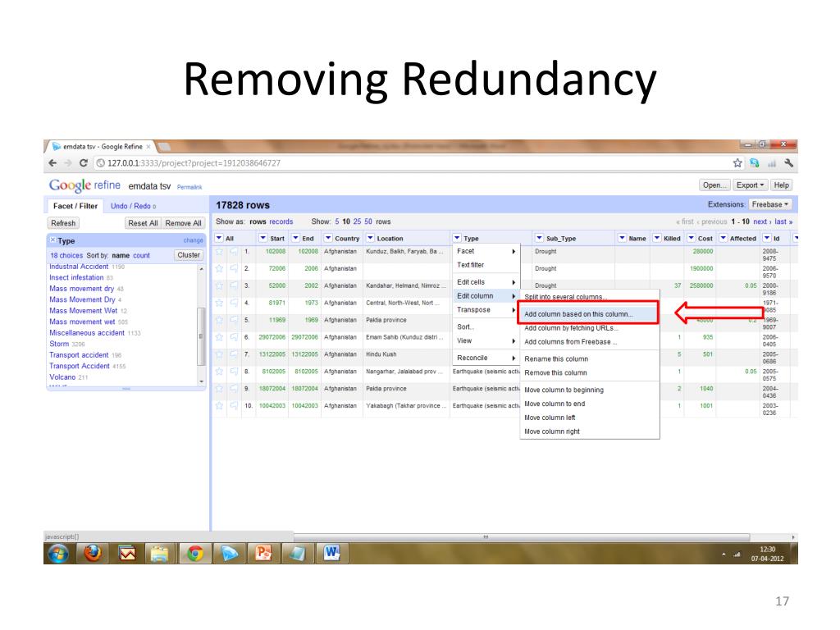840x630 pixels.
Task: Switch to Chrome in the taskbar
Action: pyautogui.click(x=195, y=553)
